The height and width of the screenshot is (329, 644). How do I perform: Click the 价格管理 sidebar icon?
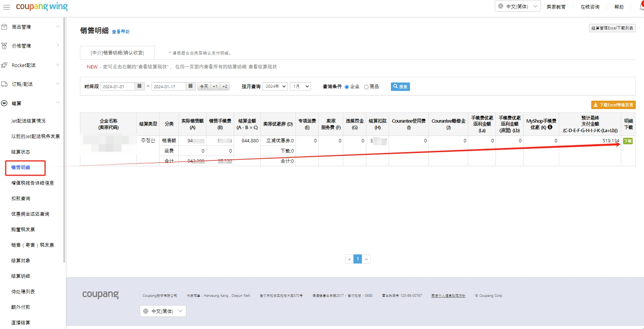click(x=5, y=46)
